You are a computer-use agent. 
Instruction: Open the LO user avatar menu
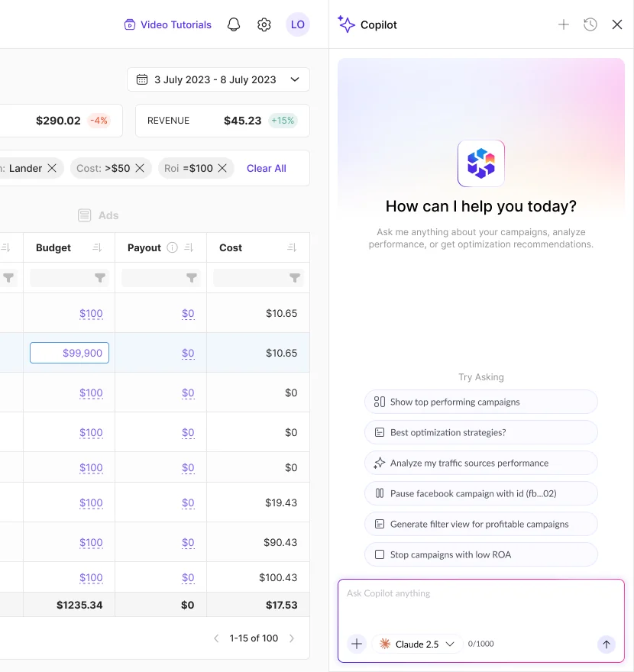coord(297,24)
